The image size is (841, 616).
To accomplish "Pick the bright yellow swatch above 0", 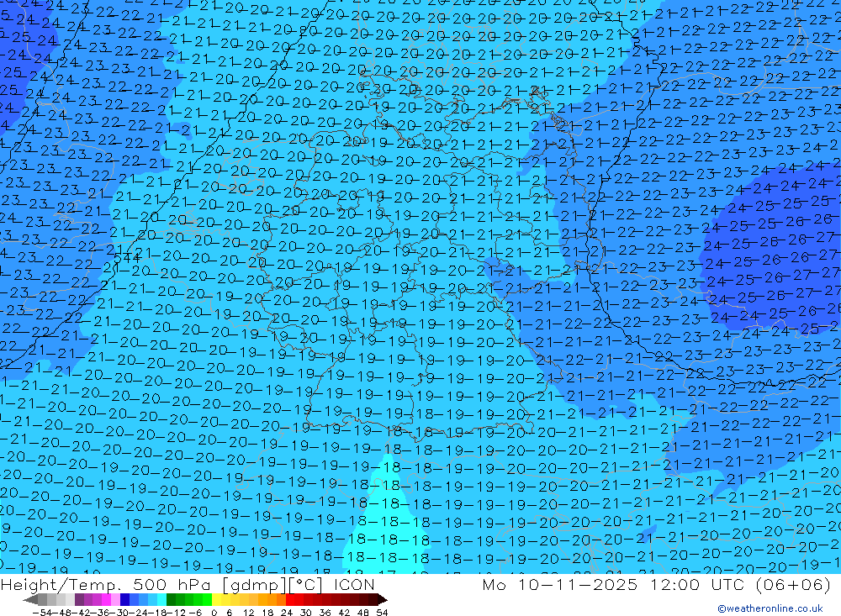I will point(217,599).
